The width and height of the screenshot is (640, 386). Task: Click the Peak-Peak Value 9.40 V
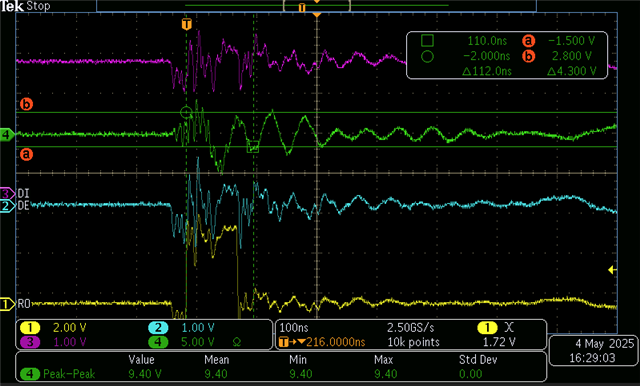[144, 374]
